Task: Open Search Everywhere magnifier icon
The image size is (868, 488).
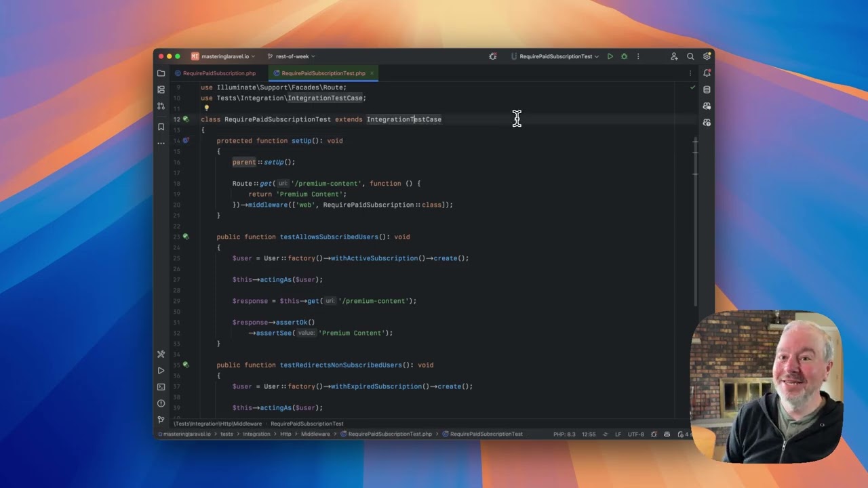Action: pyautogui.click(x=690, y=56)
